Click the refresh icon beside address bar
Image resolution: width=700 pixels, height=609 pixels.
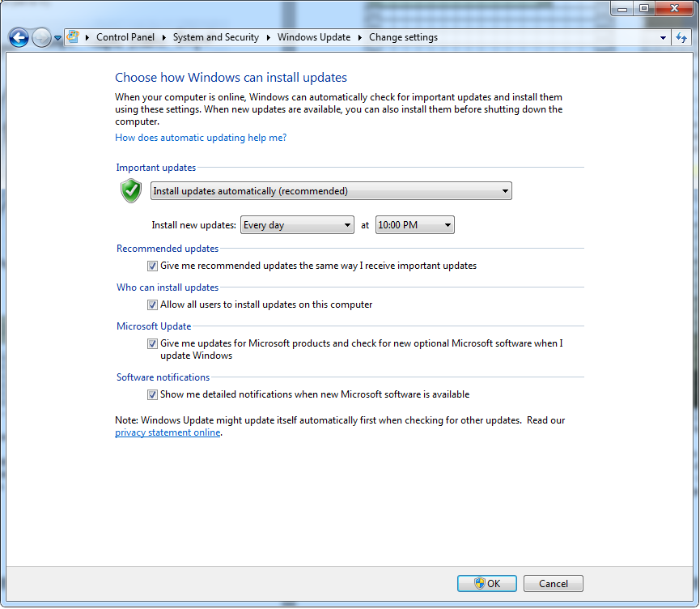pyautogui.click(x=681, y=37)
